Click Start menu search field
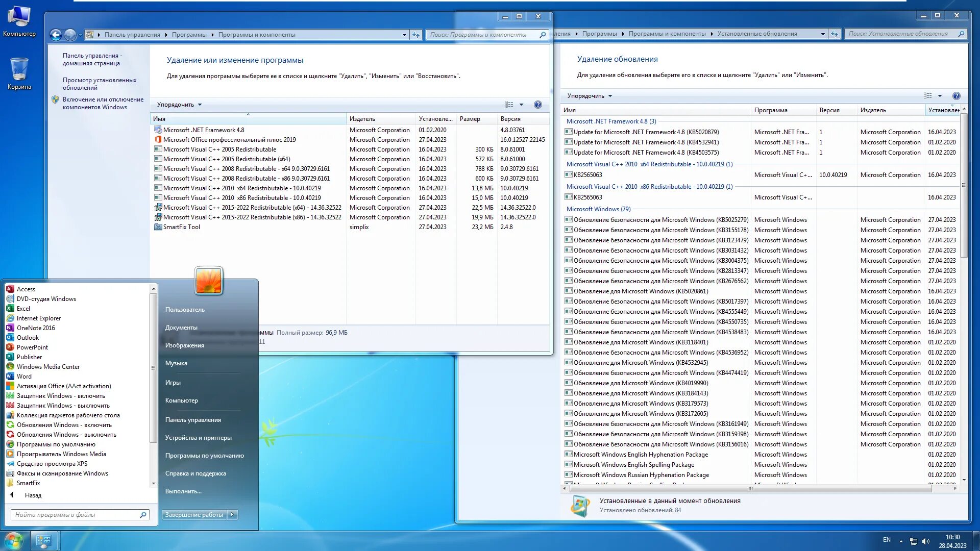Image resolution: width=980 pixels, height=551 pixels. point(77,515)
